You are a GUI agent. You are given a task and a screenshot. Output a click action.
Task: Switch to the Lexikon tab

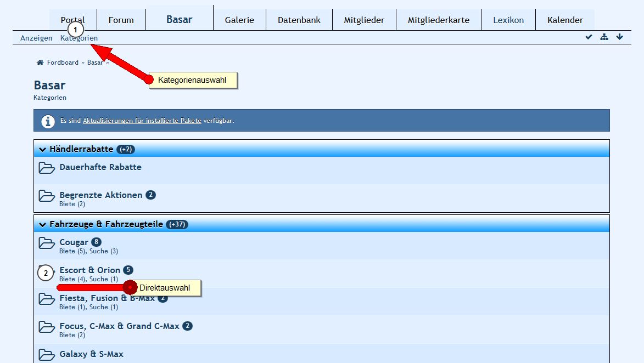pyautogui.click(x=508, y=20)
